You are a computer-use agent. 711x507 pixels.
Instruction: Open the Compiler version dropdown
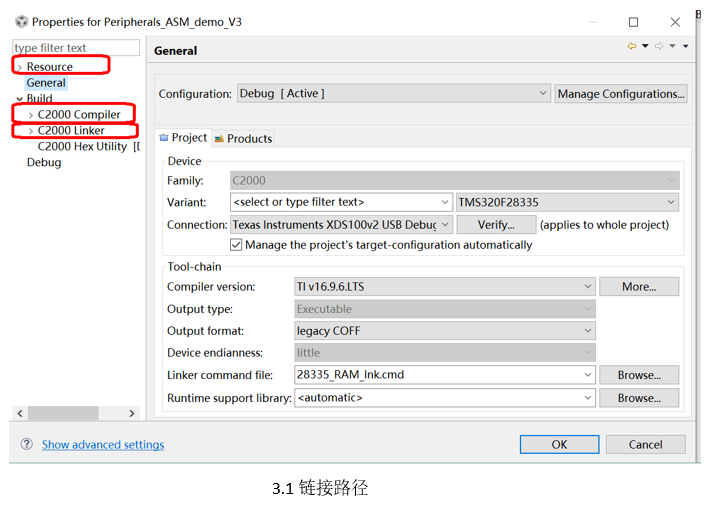point(444,287)
